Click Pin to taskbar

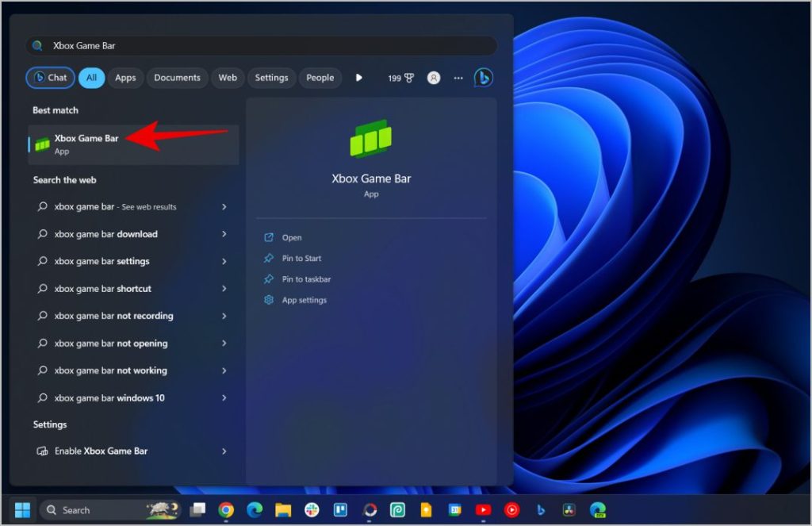tap(306, 278)
